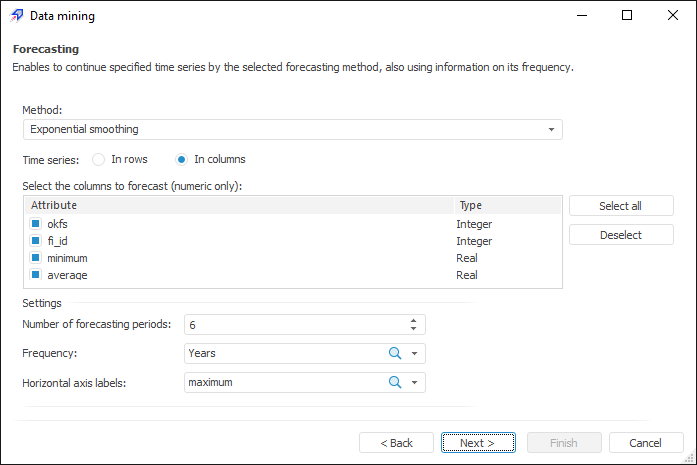Open the Method dropdown list
The height and width of the screenshot is (465, 697).
(x=551, y=130)
